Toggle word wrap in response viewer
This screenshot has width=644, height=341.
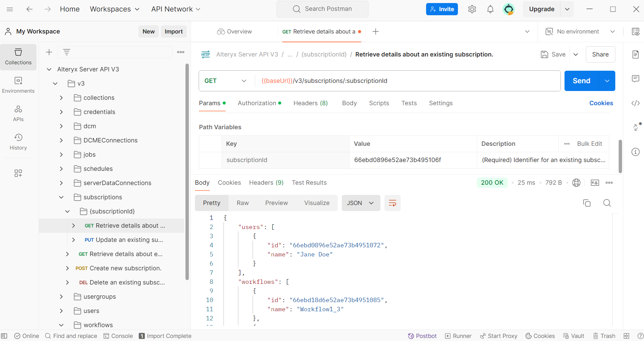click(x=392, y=203)
